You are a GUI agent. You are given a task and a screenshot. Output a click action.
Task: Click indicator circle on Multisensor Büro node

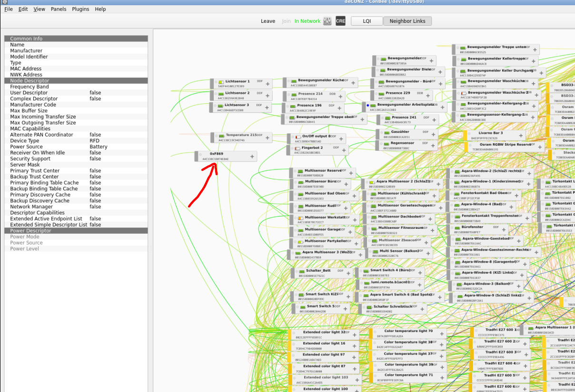(296, 182)
